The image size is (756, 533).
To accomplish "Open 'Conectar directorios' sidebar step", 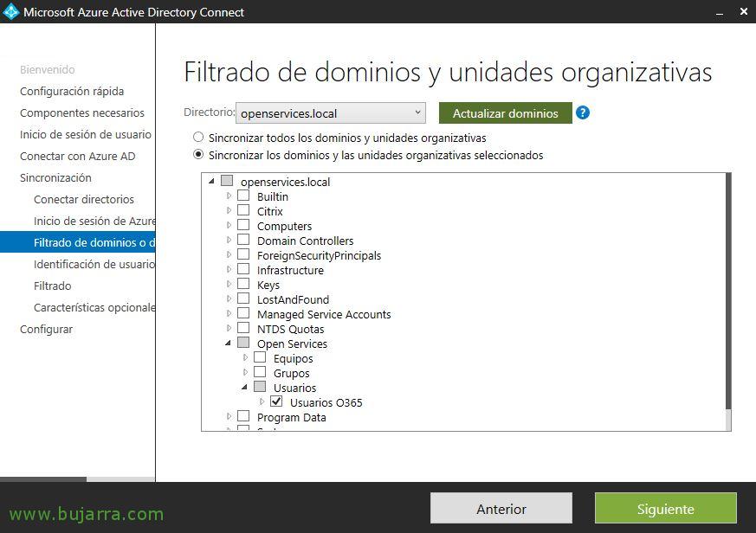I will click(84, 199).
